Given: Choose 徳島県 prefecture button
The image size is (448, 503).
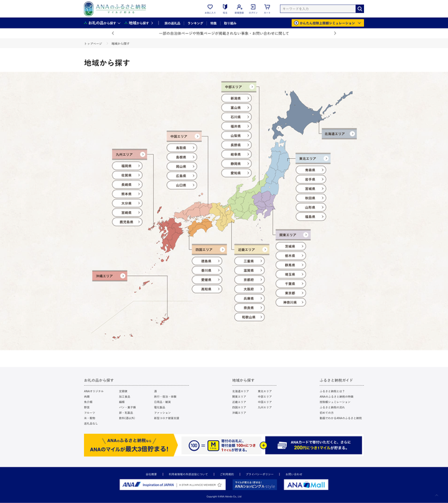Looking at the screenshot, I should tap(207, 261).
